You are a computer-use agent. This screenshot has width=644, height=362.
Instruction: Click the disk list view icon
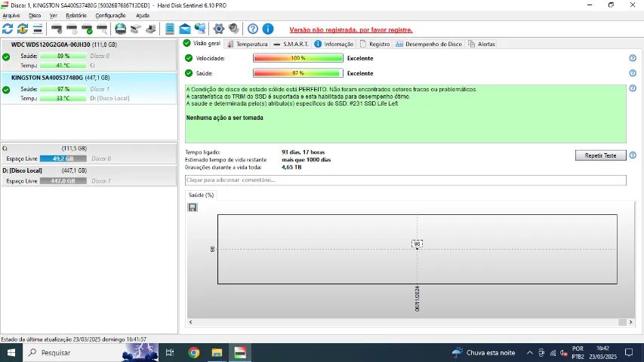pyautogui.click(x=38, y=29)
